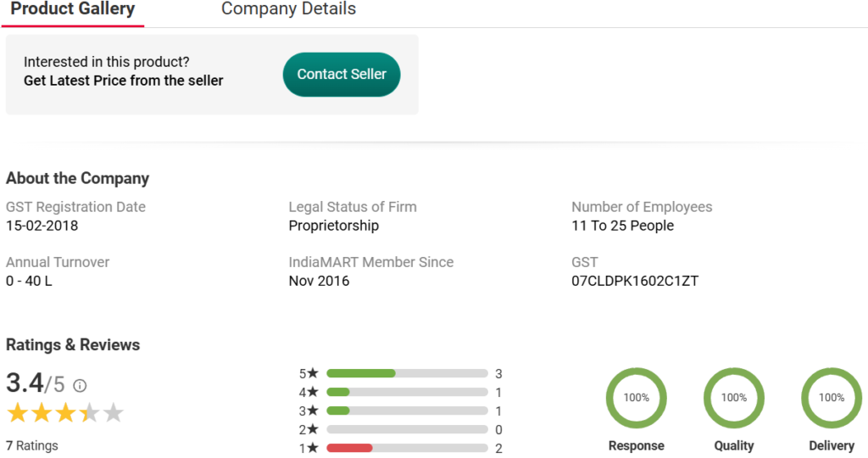Click the GST number 07CLDPK1602C1ZT
The image size is (868, 458).
[x=635, y=281]
